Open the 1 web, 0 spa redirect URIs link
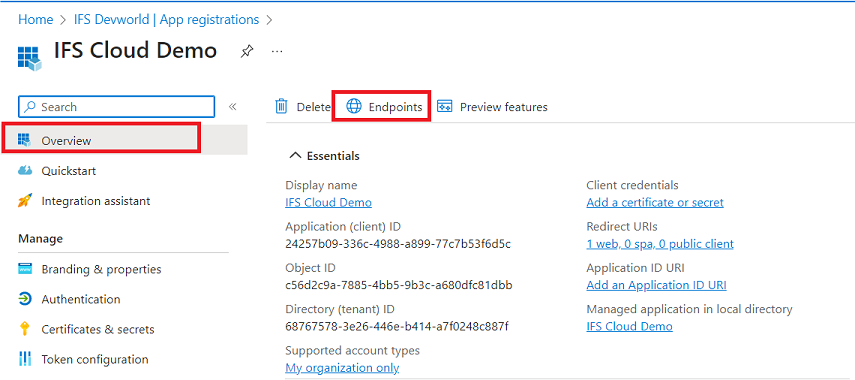855x380 pixels. pos(660,244)
